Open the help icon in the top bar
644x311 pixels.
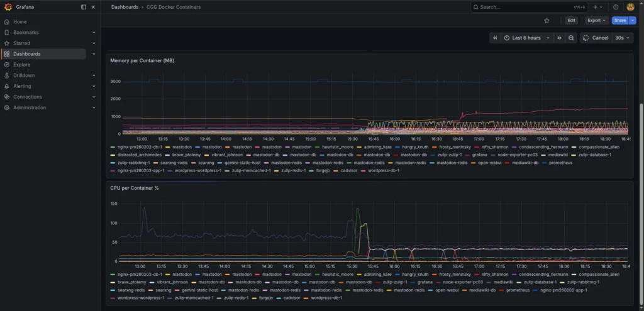coord(616,7)
